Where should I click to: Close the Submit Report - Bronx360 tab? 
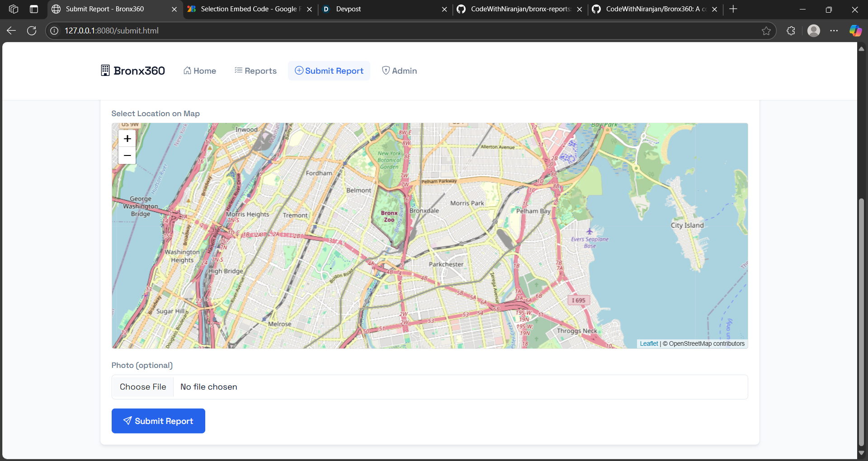tap(174, 9)
